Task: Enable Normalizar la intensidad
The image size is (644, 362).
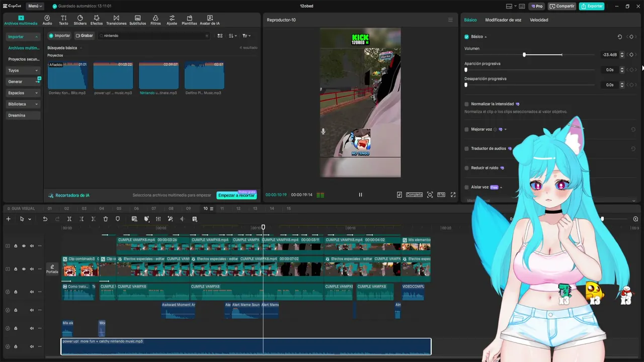Action: [x=466, y=104]
